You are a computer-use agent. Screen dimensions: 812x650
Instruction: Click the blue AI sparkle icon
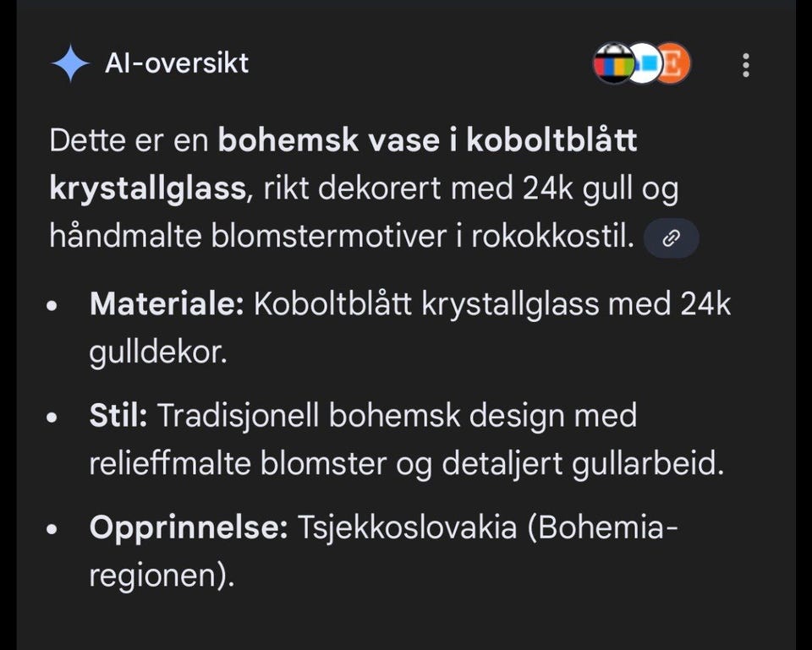(69, 64)
